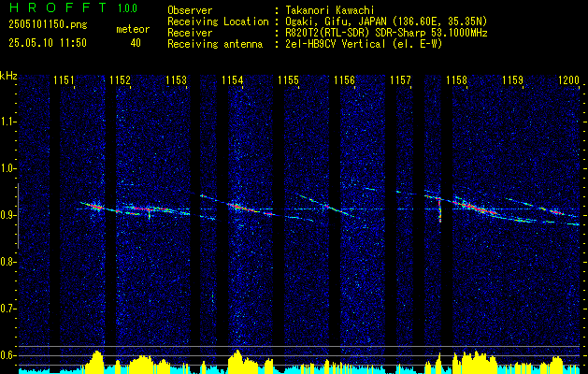The height and width of the screenshot is (374, 588).
Task: Click the Receiver label
Action: (190, 33)
